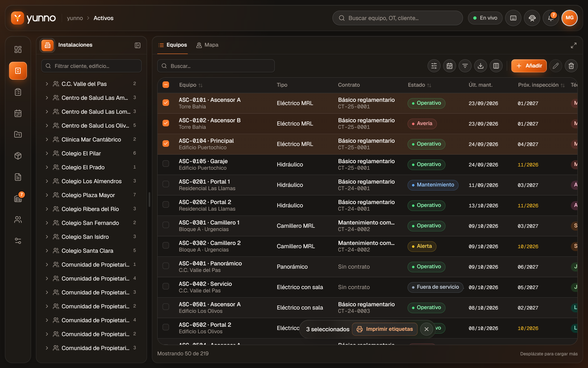Viewport: 588px width, 368px height.
Task: Open the toolbar calendar icon
Action: (450, 66)
